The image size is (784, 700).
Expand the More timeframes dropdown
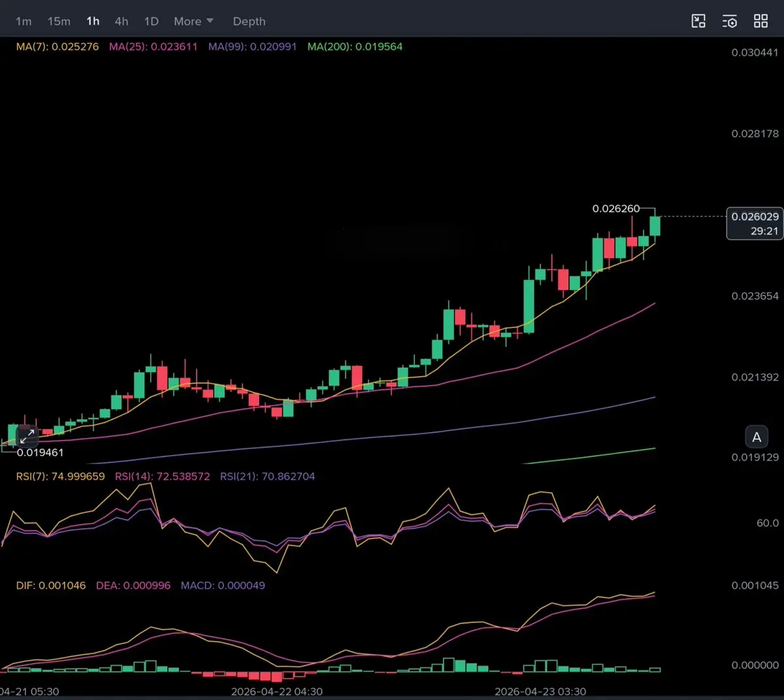point(193,22)
